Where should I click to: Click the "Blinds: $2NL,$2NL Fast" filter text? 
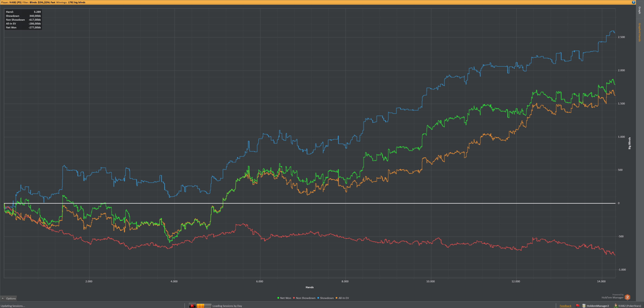(42, 2)
